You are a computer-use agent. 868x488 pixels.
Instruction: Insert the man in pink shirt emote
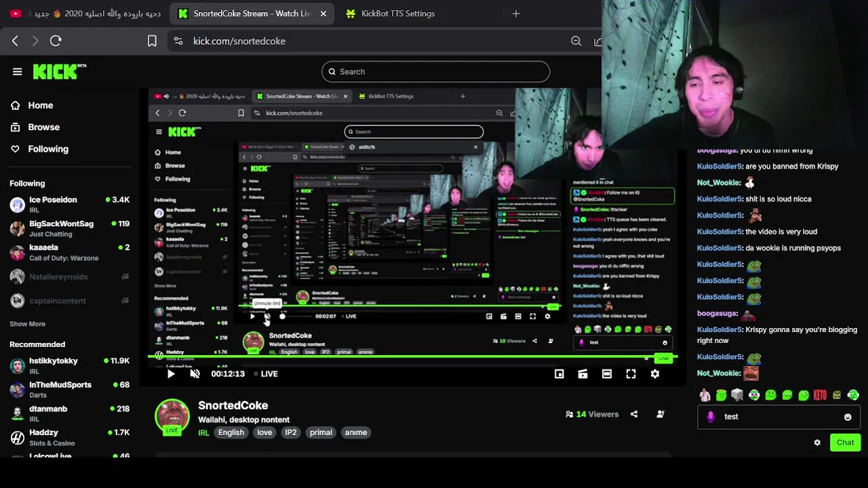[705, 395]
